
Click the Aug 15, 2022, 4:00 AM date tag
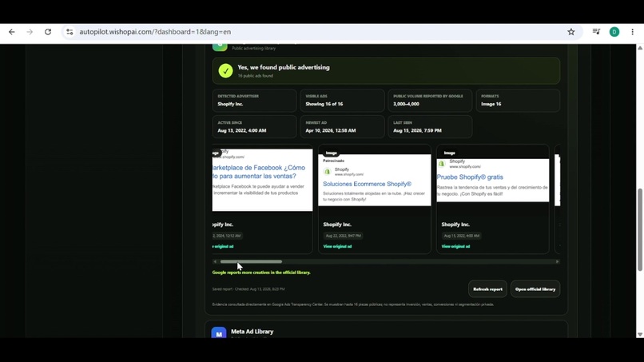(x=462, y=236)
